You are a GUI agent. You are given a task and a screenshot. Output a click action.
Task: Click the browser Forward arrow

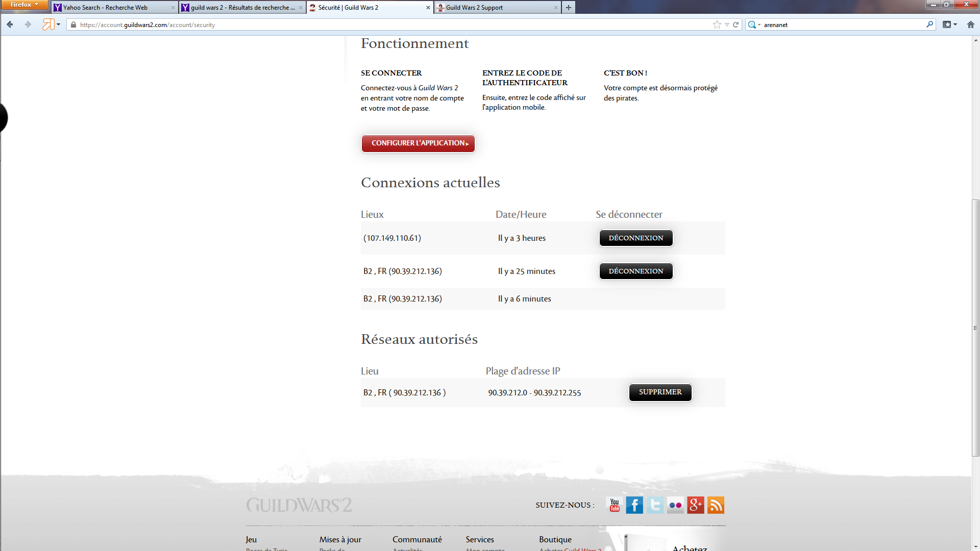coord(28,24)
